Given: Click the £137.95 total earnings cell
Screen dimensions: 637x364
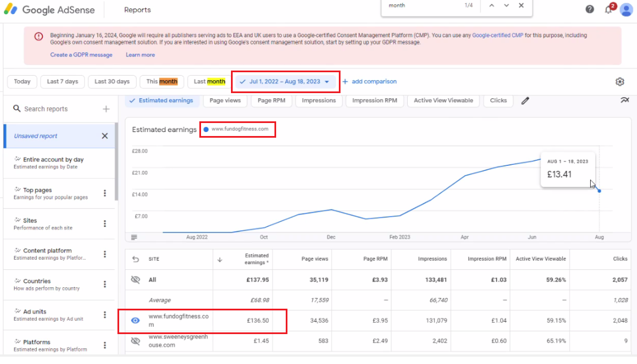Looking at the screenshot, I should [258, 279].
